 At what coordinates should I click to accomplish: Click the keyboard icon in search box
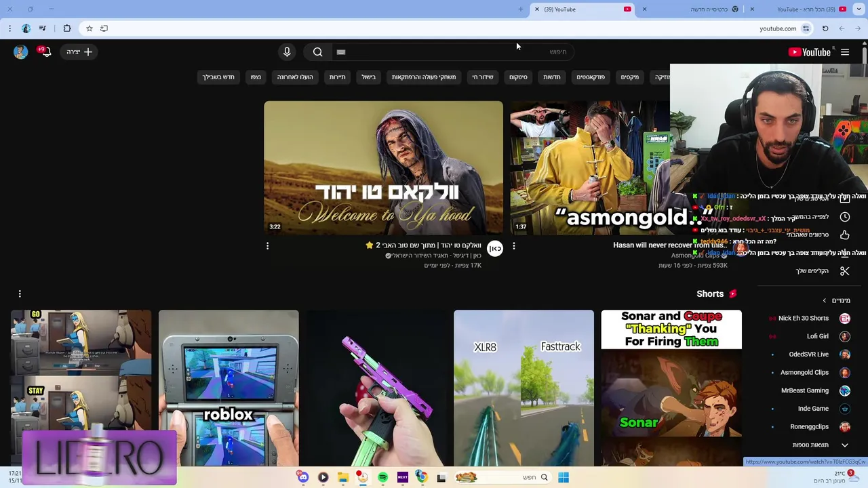[x=341, y=52]
